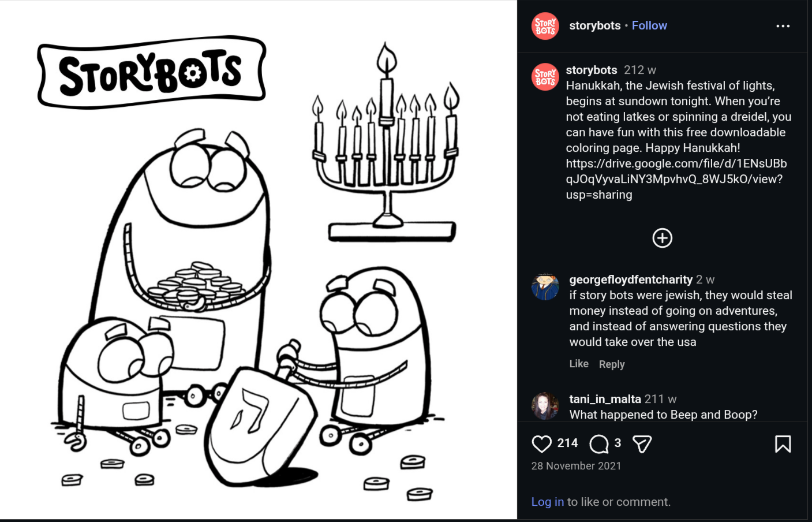This screenshot has height=522, width=812.
Task: Open tani_in_malta's profile picture
Action: (545, 406)
